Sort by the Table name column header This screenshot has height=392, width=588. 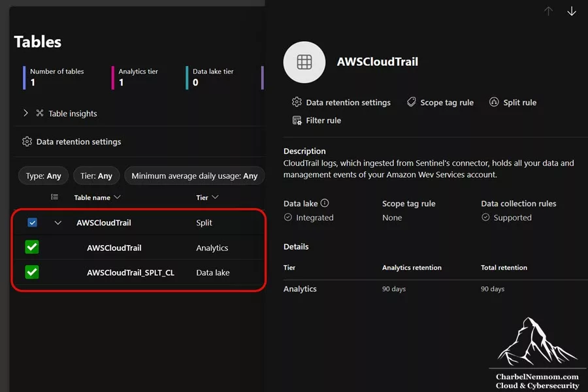point(97,197)
